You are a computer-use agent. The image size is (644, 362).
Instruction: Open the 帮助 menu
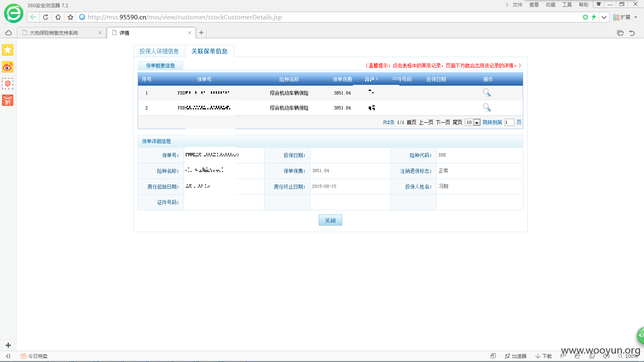coord(584,5)
